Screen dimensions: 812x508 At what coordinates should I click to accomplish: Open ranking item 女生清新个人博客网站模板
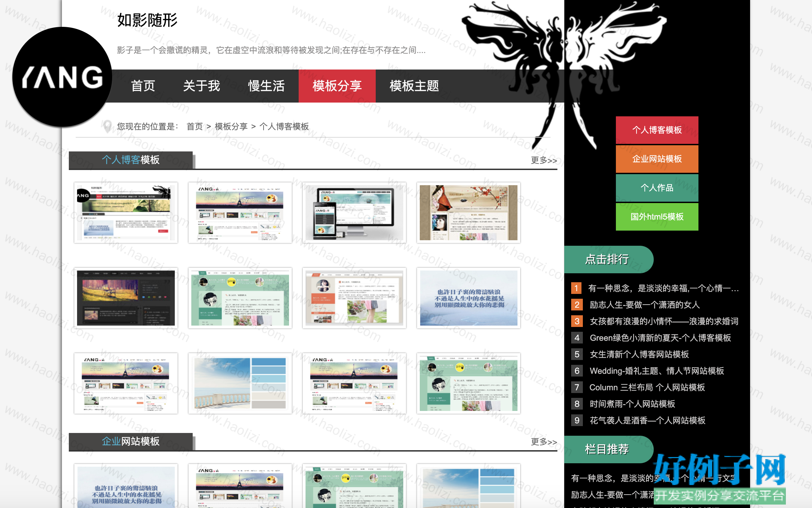(x=639, y=354)
